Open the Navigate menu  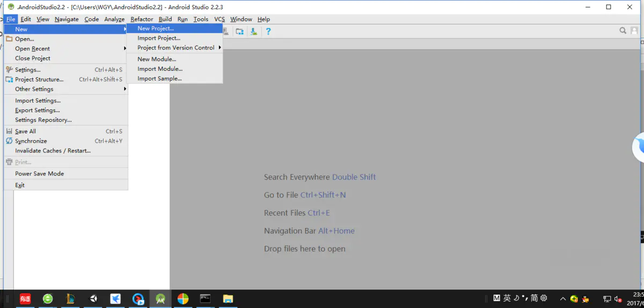click(x=67, y=19)
